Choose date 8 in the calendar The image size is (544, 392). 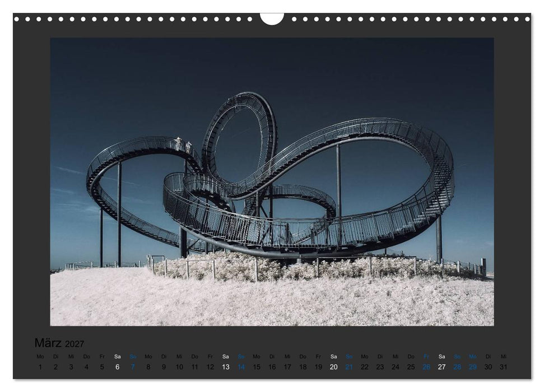click(148, 367)
